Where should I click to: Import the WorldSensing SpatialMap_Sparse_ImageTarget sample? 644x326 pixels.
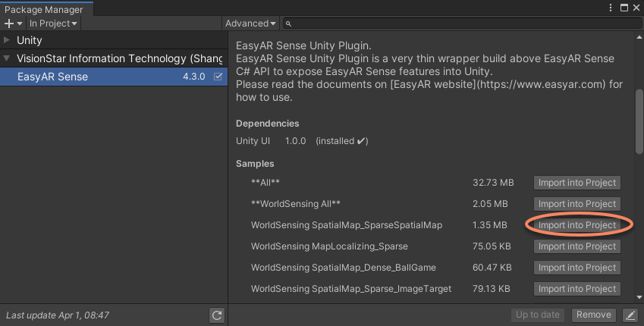[x=577, y=289]
